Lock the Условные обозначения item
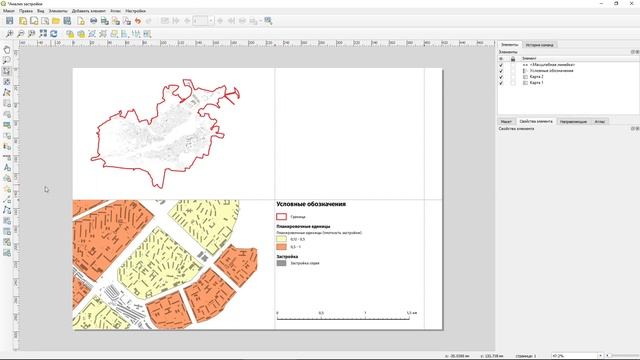This screenshot has height=360, width=640. coord(513,71)
